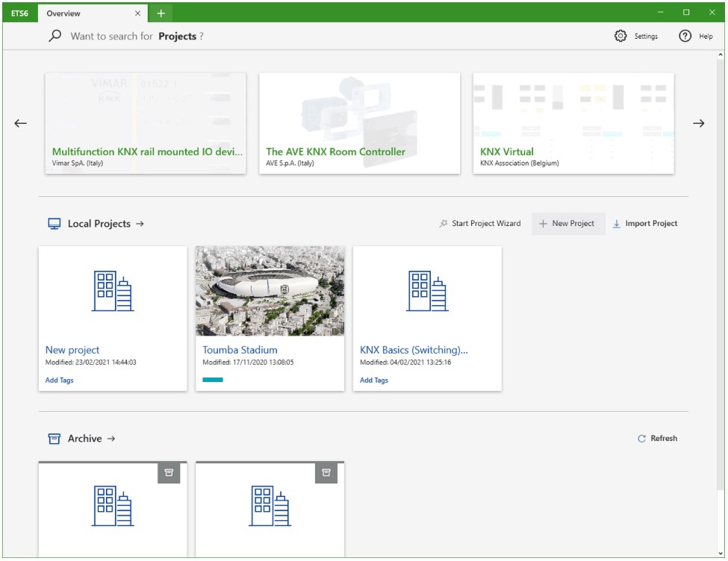This screenshot has height=561, width=728.
Task: Close the Overview tab
Action: pyautogui.click(x=138, y=13)
